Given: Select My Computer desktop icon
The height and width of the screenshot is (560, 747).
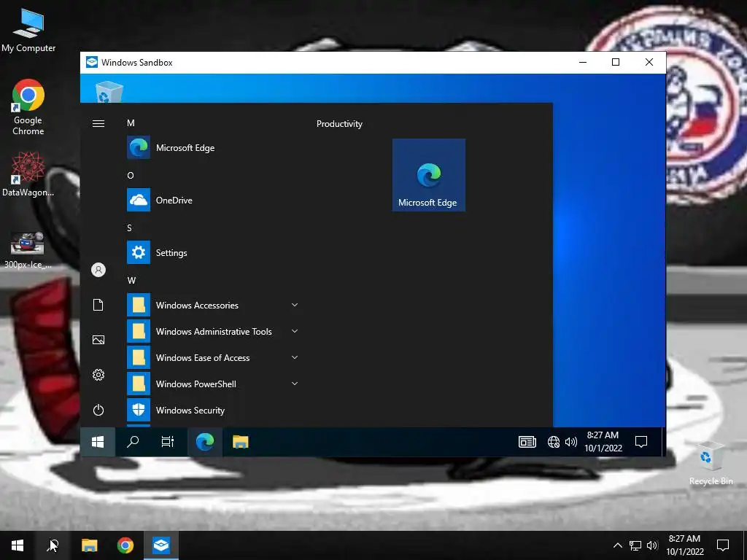Looking at the screenshot, I should point(28,31).
